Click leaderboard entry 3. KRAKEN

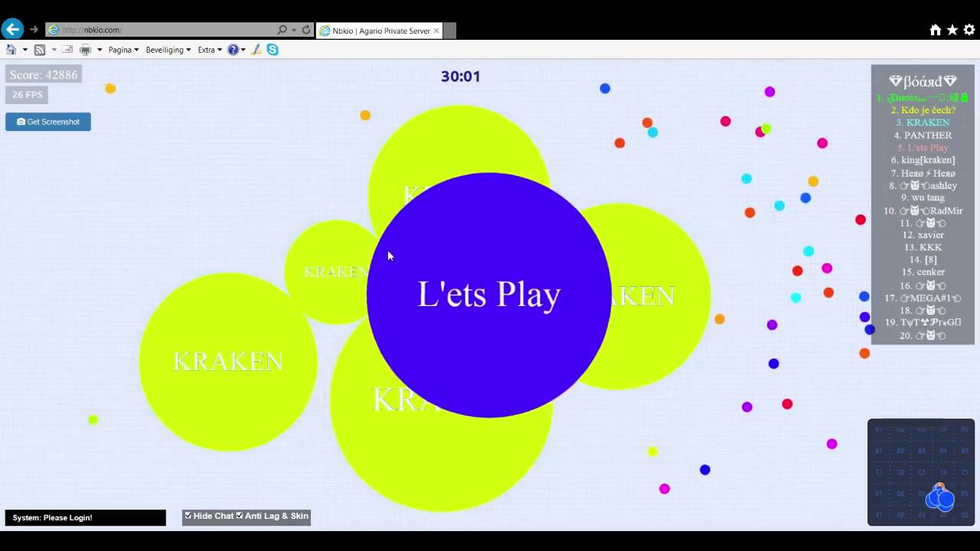(x=923, y=122)
